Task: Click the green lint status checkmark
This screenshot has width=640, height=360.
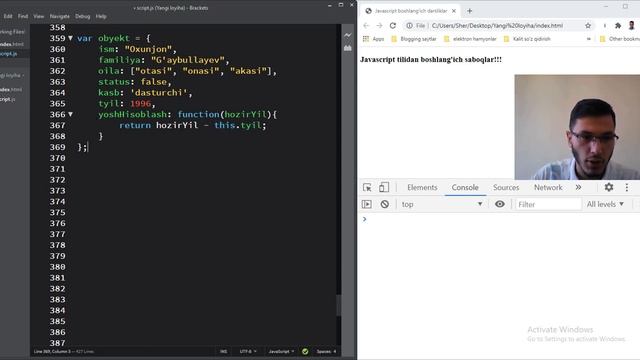Action: tap(305, 351)
